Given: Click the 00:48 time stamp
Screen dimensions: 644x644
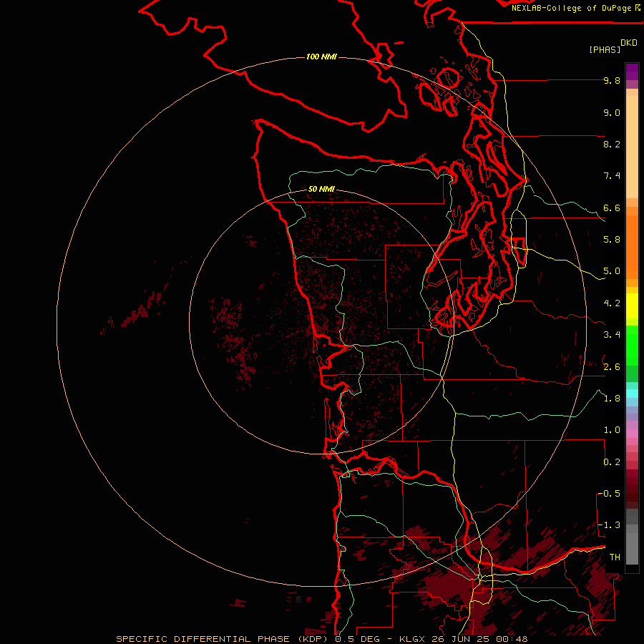Looking at the screenshot, I should click(x=512, y=639).
